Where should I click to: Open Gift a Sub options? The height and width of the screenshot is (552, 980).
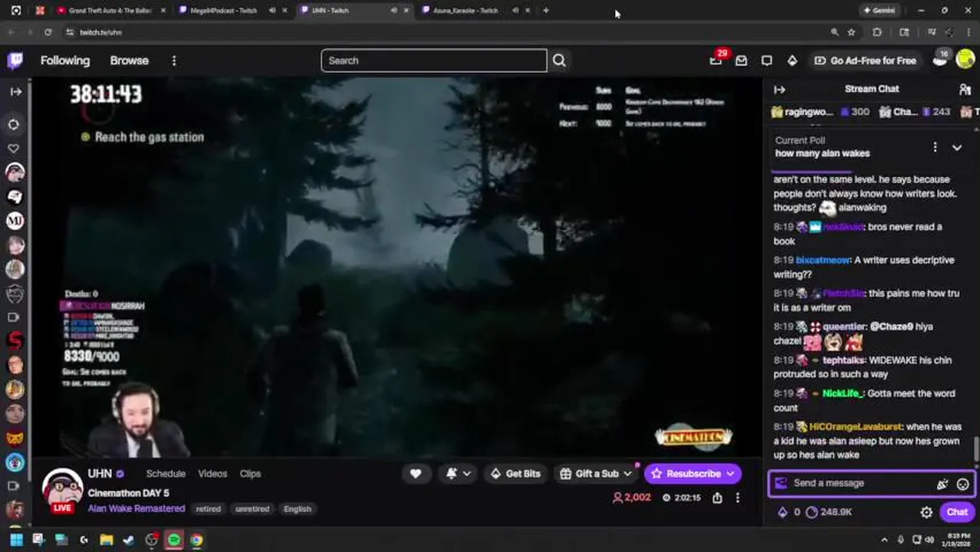point(596,474)
